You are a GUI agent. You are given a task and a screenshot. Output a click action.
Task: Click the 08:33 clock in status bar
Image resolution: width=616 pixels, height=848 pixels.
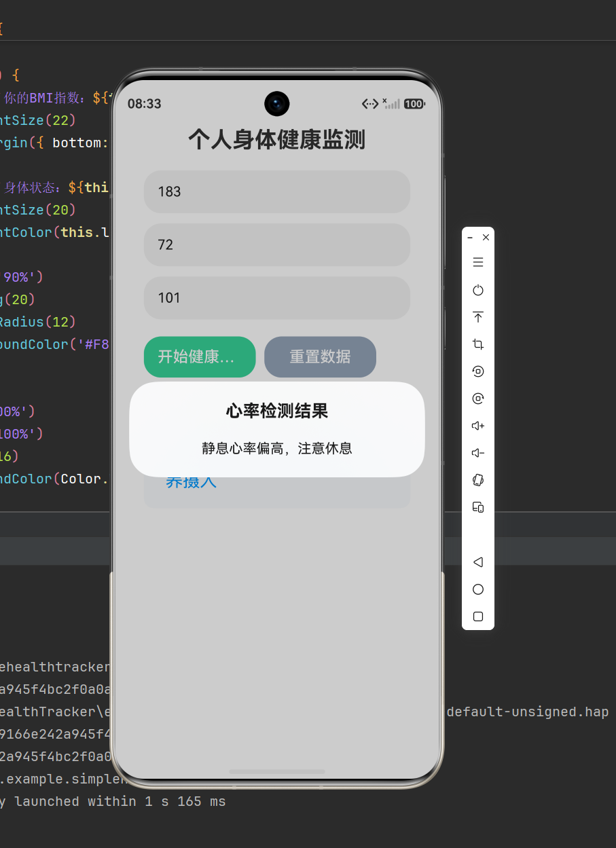(x=145, y=104)
